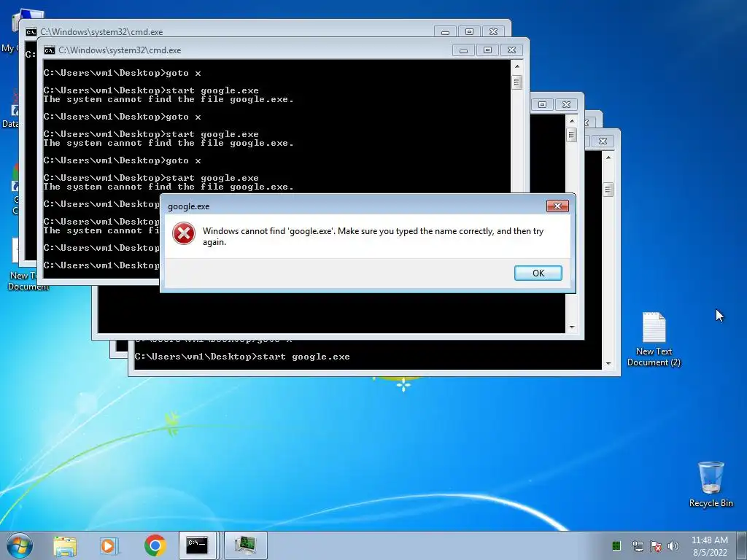Open Google Chrome from the taskbar
Image resolution: width=747 pixels, height=560 pixels.
(x=155, y=545)
